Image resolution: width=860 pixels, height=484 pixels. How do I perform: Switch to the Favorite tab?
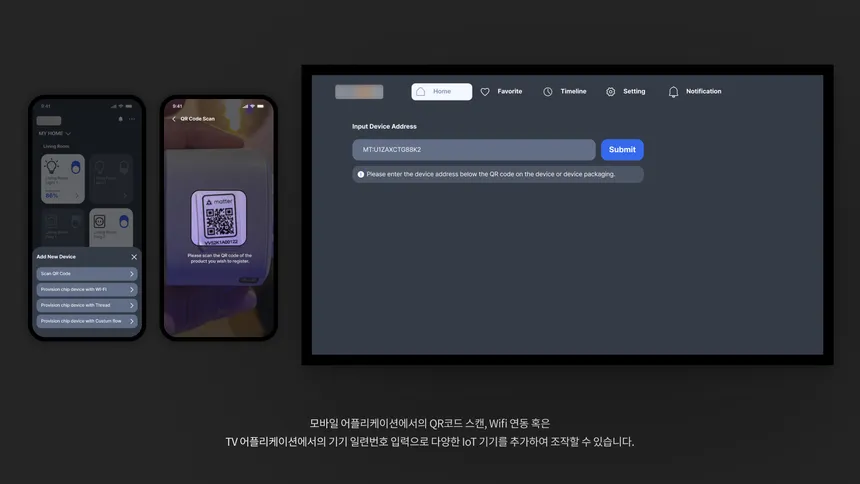pos(501,92)
